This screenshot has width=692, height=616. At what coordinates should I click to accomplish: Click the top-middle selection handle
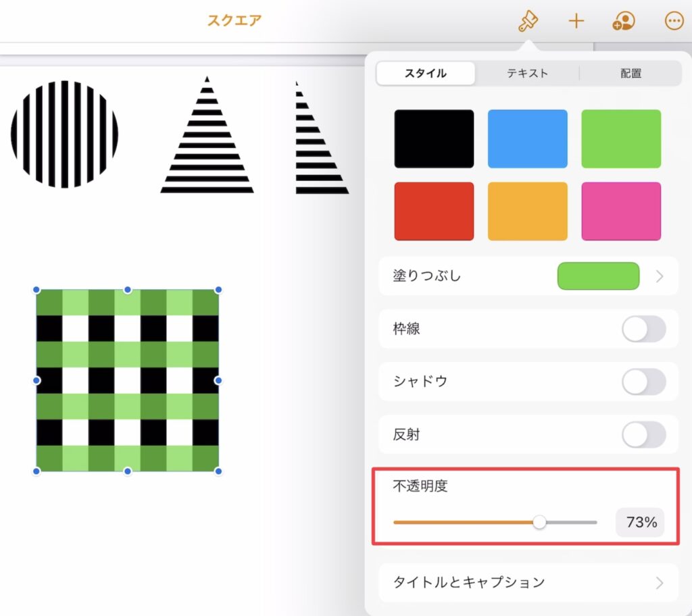click(128, 290)
